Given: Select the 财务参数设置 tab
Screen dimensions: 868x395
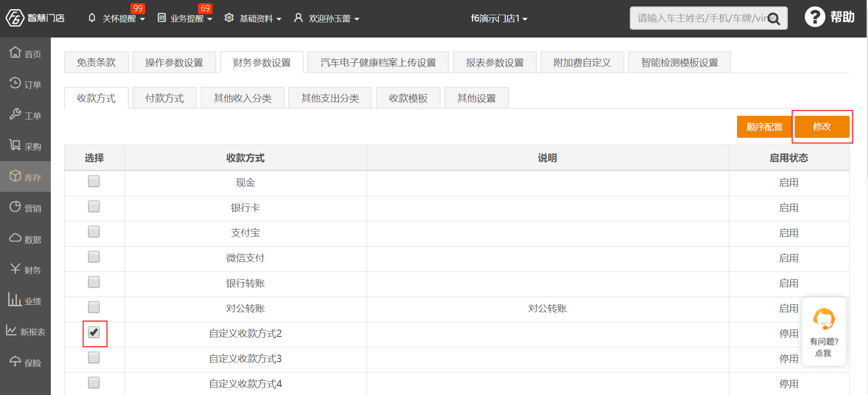Looking at the screenshot, I should click(262, 62).
